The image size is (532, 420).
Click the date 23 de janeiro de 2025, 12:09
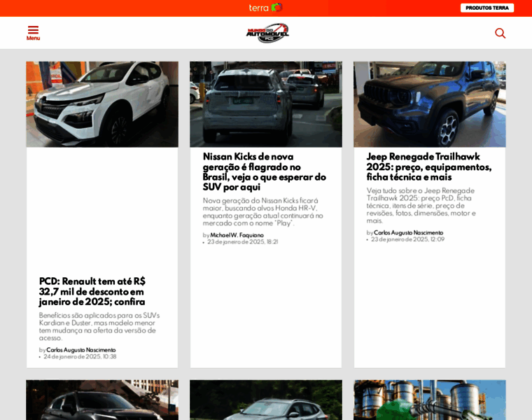[x=407, y=239]
